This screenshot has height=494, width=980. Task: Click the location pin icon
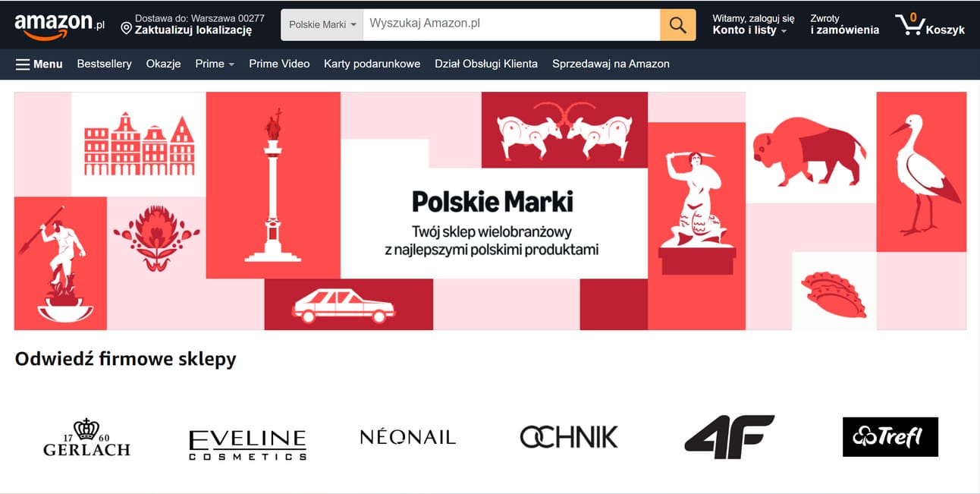[x=127, y=29]
